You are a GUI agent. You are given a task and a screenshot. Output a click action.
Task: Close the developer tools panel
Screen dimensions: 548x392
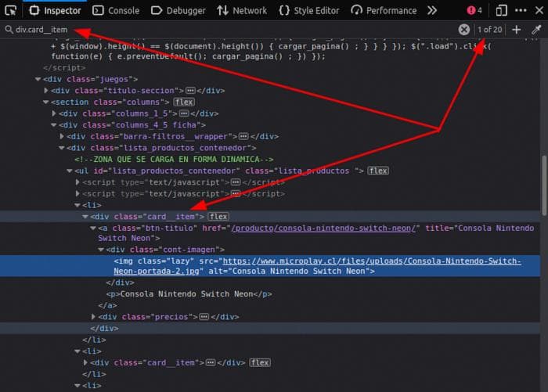(x=539, y=10)
